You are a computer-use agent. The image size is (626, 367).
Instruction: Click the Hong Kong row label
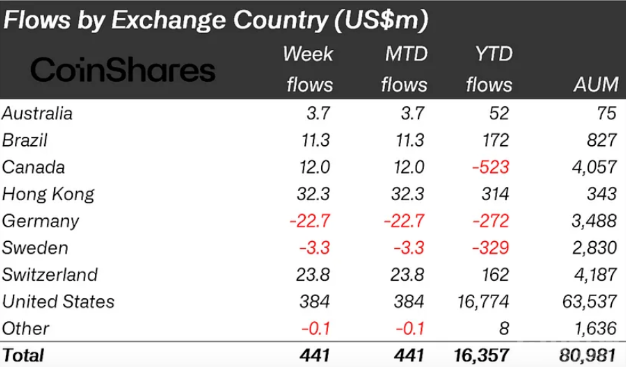click(48, 194)
